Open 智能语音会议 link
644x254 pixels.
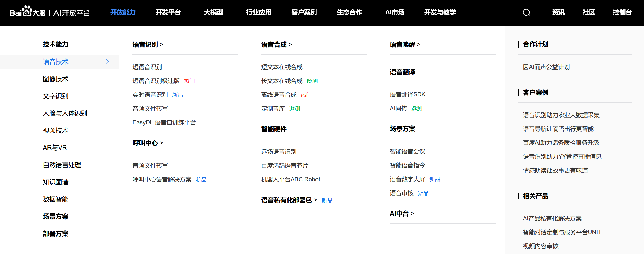click(x=407, y=152)
